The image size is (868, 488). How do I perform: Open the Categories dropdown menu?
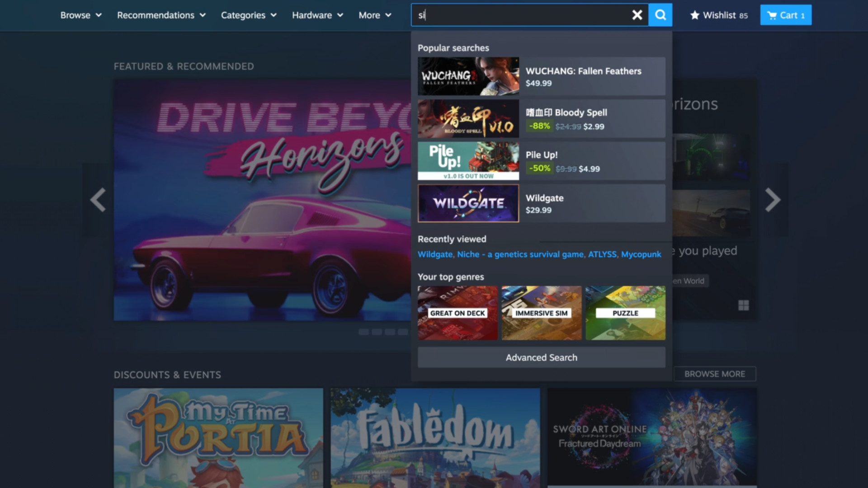point(248,15)
